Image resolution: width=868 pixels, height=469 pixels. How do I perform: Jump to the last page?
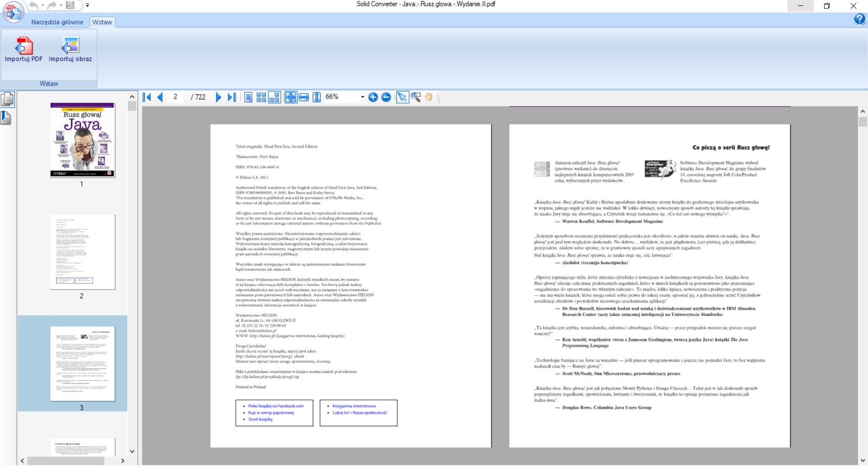tap(232, 97)
